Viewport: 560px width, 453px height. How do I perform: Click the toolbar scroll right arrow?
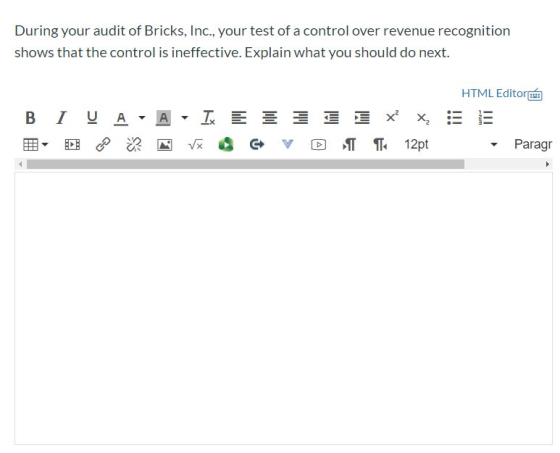tap(547, 164)
